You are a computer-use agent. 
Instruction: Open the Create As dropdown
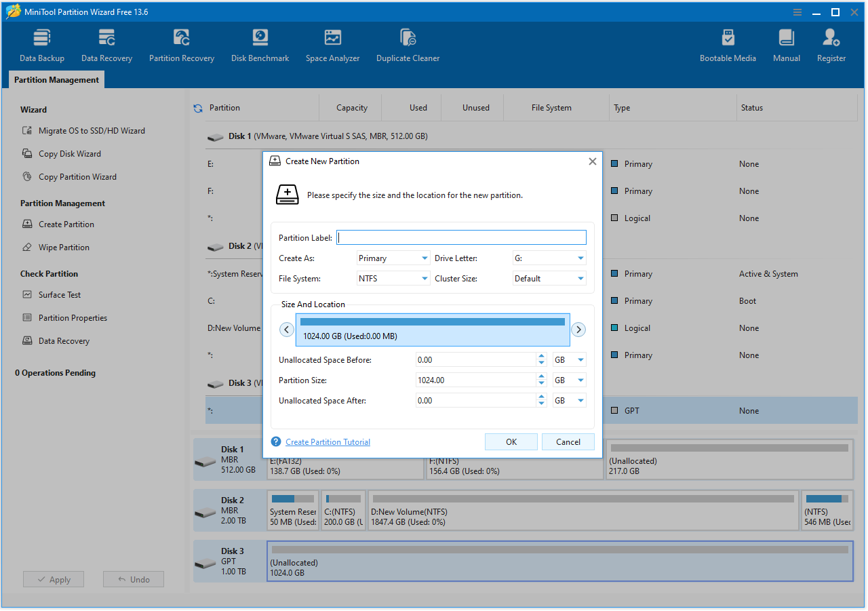(x=393, y=258)
